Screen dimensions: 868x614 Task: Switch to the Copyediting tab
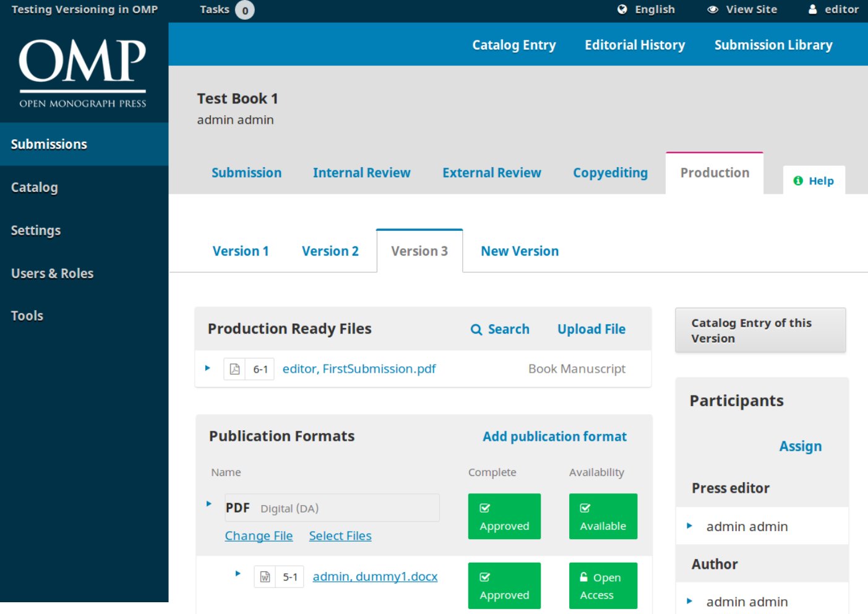pos(611,173)
